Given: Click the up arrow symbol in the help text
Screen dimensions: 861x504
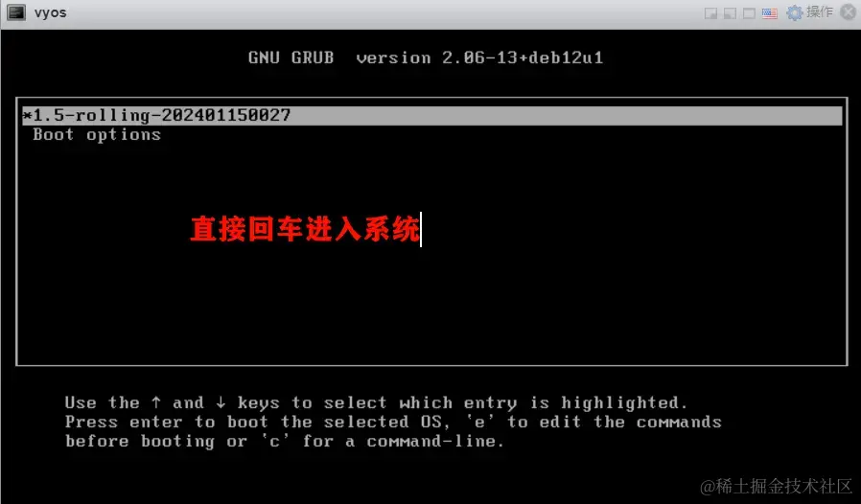Looking at the screenshot, I should point(156,402).
